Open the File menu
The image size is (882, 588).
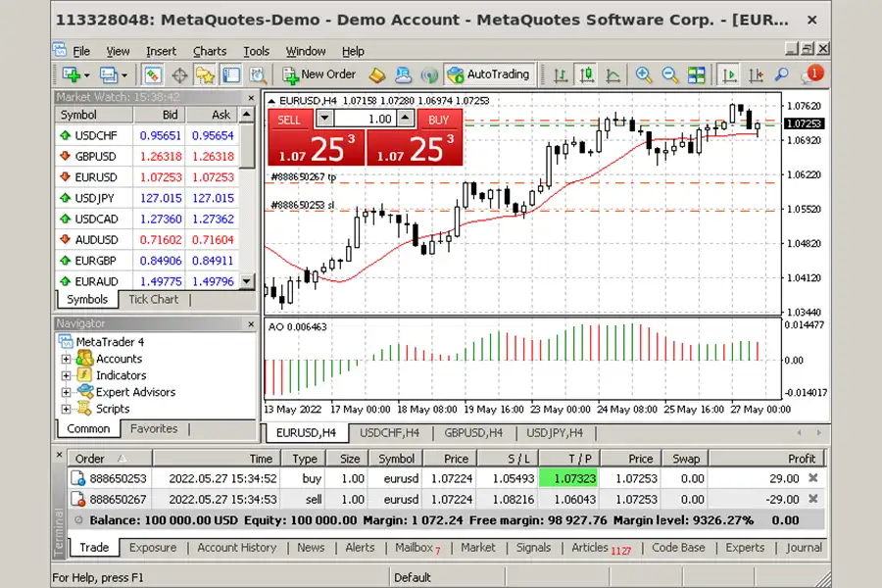click(x=81, y=51)
